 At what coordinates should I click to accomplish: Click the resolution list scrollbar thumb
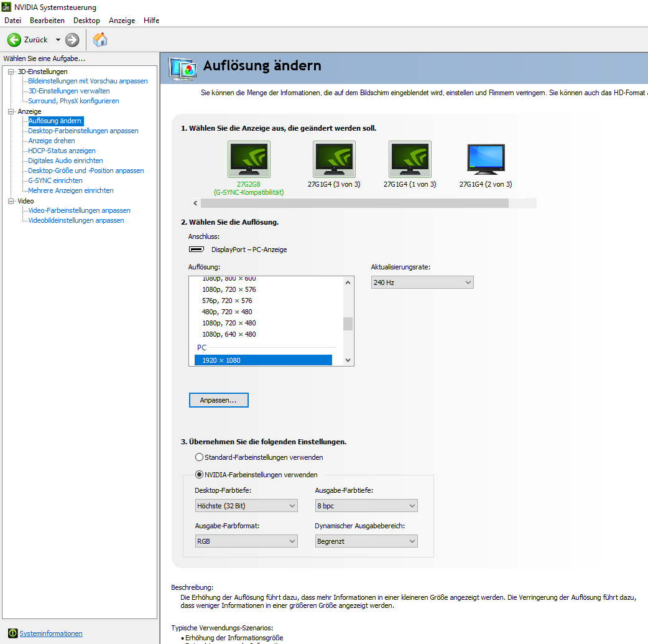point(348,324)
